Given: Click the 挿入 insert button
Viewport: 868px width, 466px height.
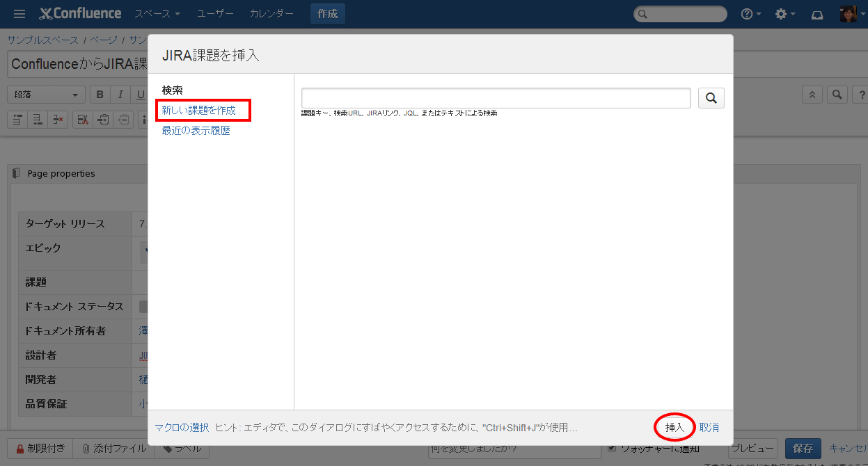Looking at the screenshot, I should pos(674,427).
